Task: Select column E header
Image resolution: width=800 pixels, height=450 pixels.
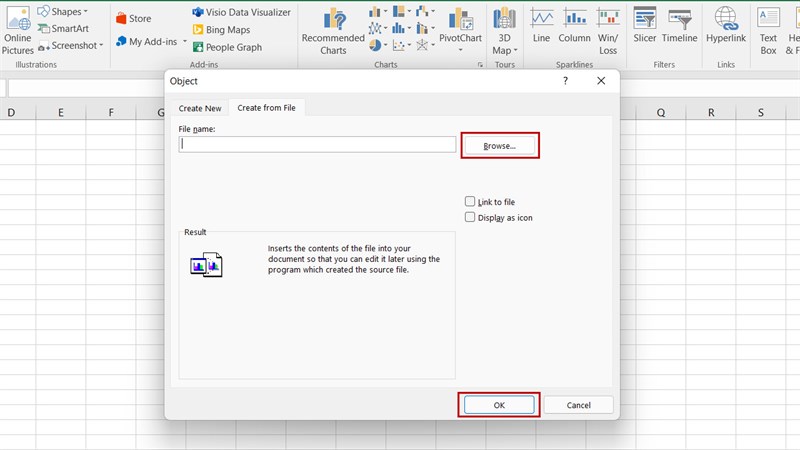Action: point(61,112)
